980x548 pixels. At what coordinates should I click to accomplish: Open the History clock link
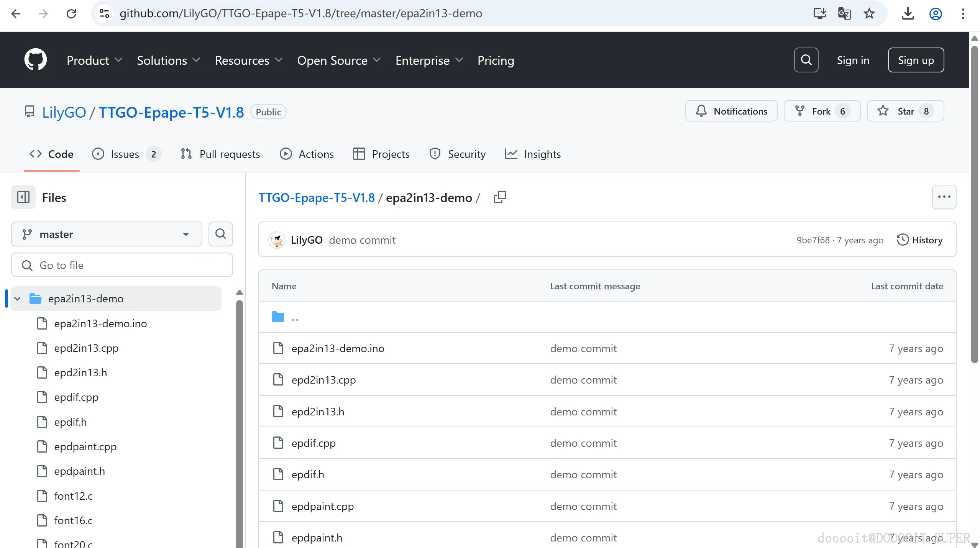tap(919, 240)
